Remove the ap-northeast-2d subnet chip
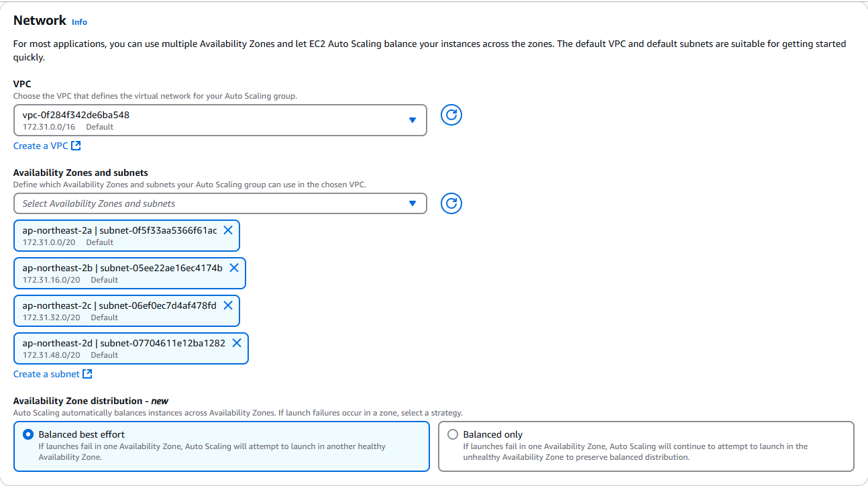The width and height of the screenshot is (868, 486). click(x=237, y=343)
